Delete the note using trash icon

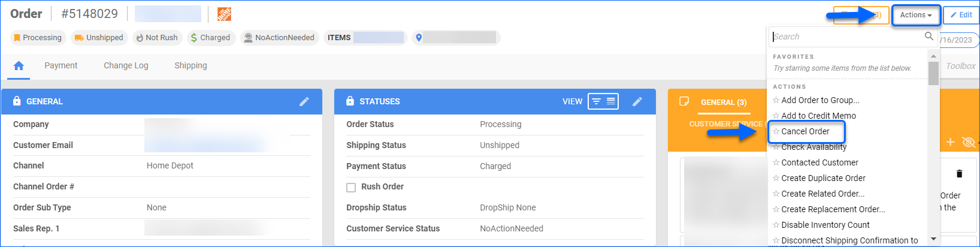[959, 174]
